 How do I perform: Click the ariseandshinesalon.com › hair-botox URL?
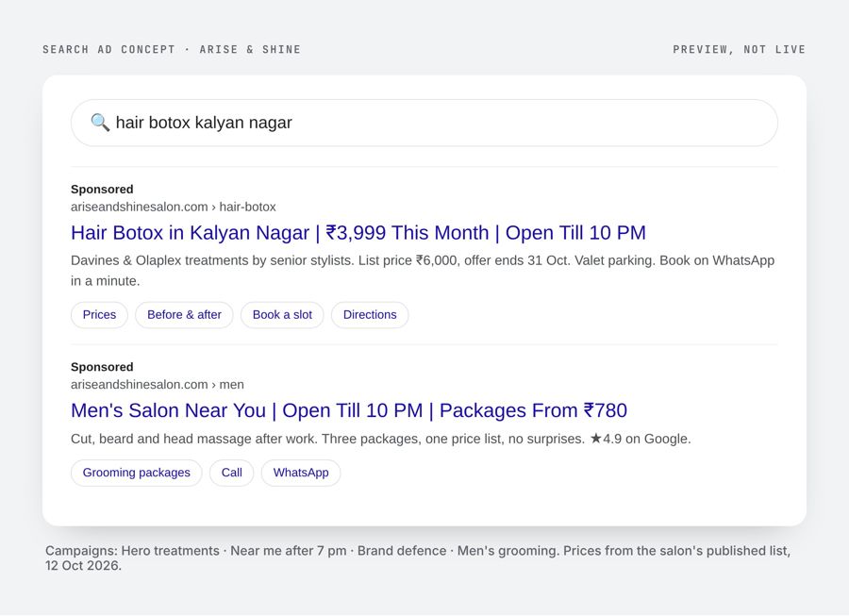[x=174, y=207]
